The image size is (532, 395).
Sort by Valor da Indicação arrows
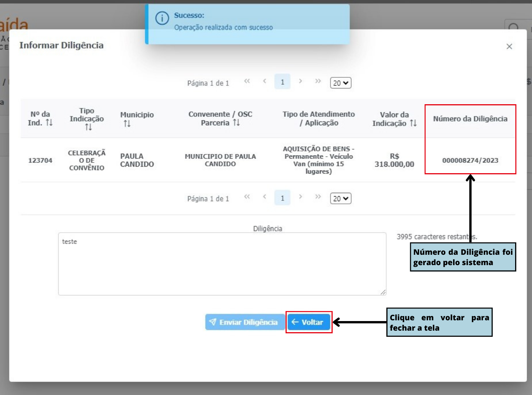[413, 123]
